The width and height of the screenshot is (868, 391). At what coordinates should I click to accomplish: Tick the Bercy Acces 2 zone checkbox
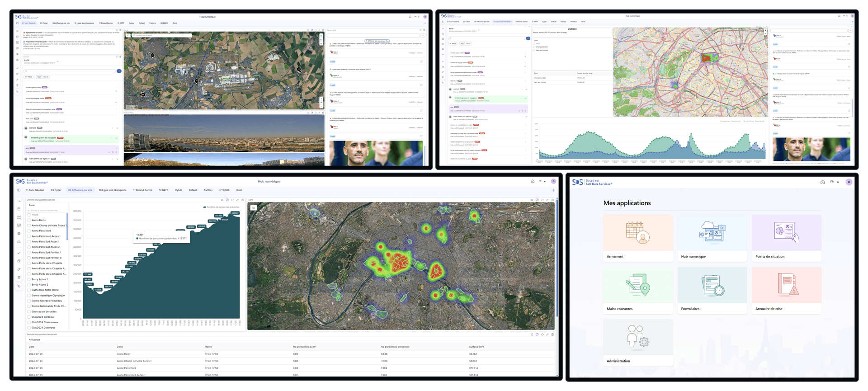point(29,285)
